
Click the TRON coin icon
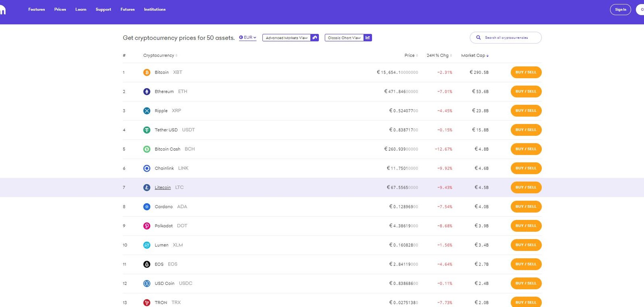(x=147, y=303)
